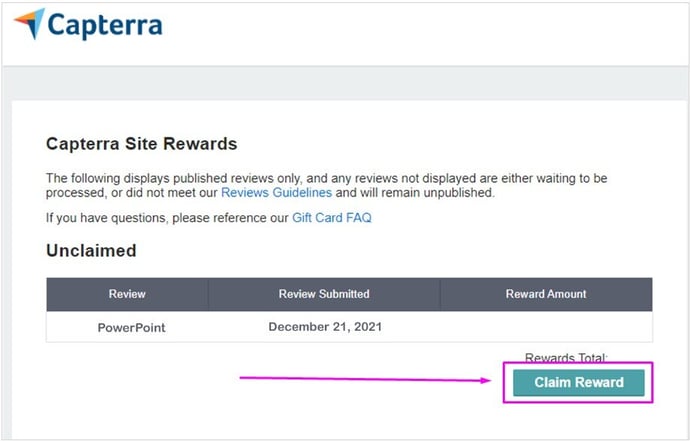Open the Gift Card FAQ link
The image size is (691, 441).
tap(332, 218)
